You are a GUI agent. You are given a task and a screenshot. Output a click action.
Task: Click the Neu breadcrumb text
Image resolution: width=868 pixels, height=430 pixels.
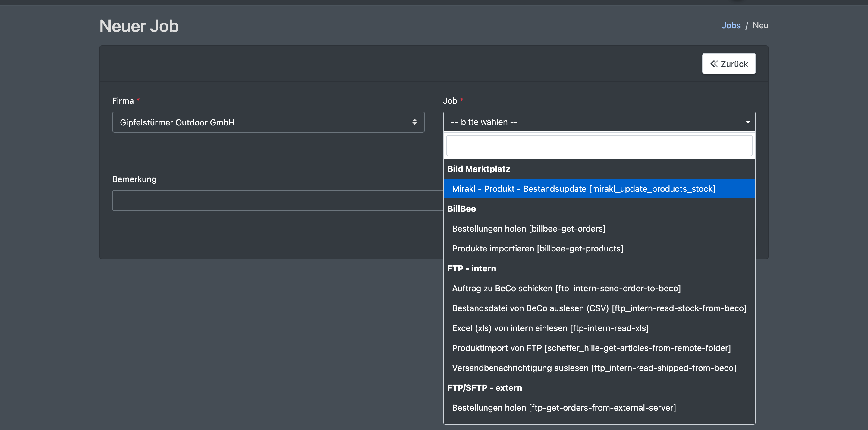pyautogui.click(x=760, y=25)
